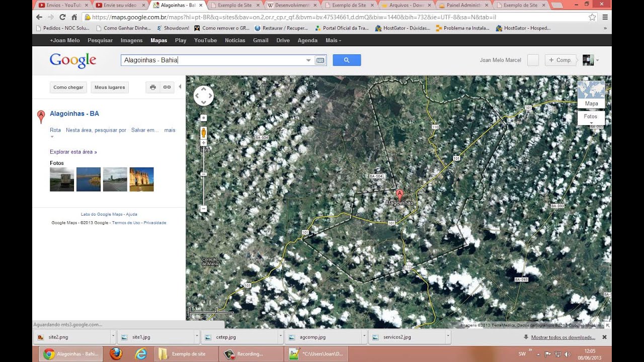The width and height of the screenshot is (644, 362).
Task: Open the church photo thumbnail
Action: 141,179
